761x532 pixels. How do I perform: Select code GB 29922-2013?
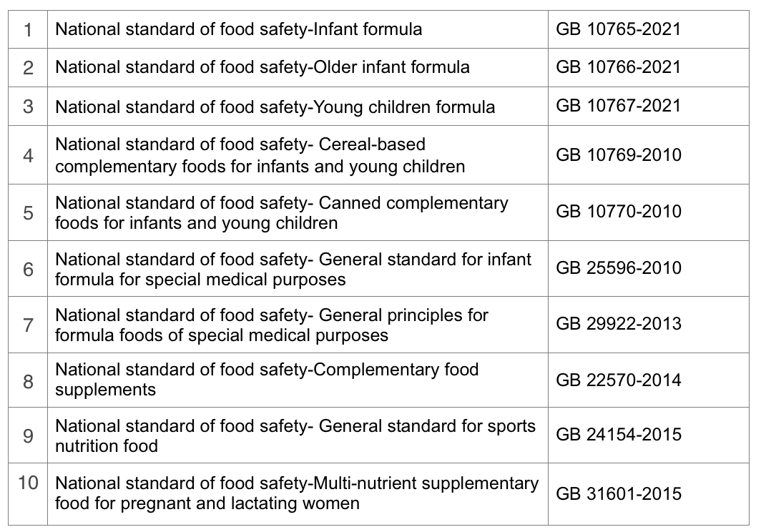(618, 324)
